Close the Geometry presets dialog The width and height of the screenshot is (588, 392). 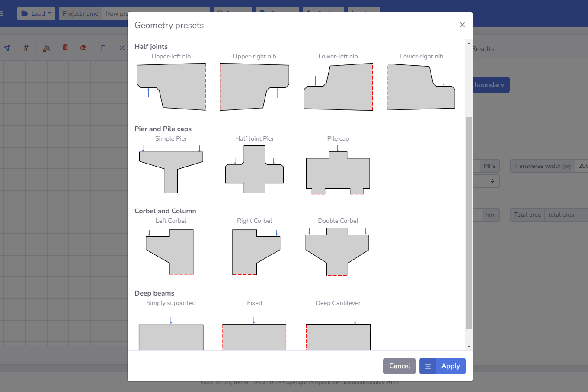click(x=462, y=25)
